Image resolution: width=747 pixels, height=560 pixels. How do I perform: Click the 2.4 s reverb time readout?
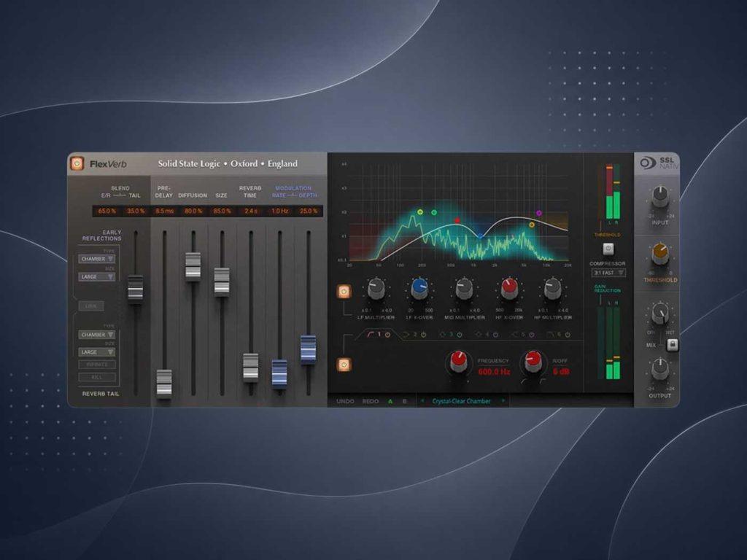pos(251,211)
